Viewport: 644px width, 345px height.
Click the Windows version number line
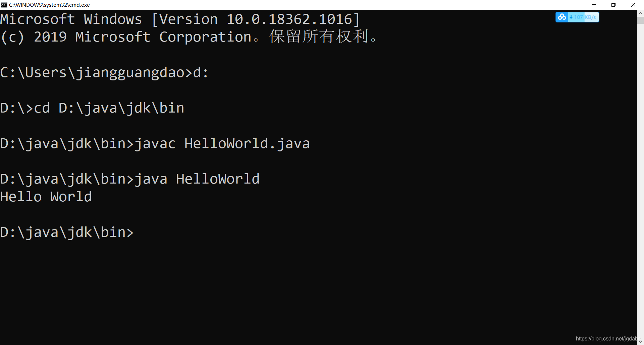coord(180,19)
